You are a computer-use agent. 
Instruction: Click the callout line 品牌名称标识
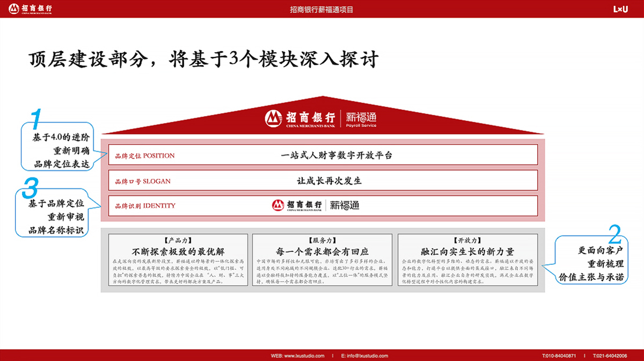coord(56,230)
